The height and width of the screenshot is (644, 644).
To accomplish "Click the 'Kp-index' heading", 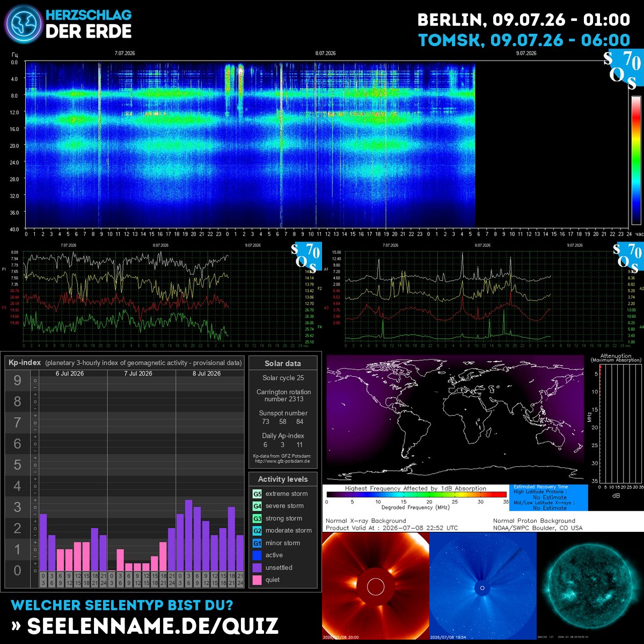I will [x=24, y=363].
